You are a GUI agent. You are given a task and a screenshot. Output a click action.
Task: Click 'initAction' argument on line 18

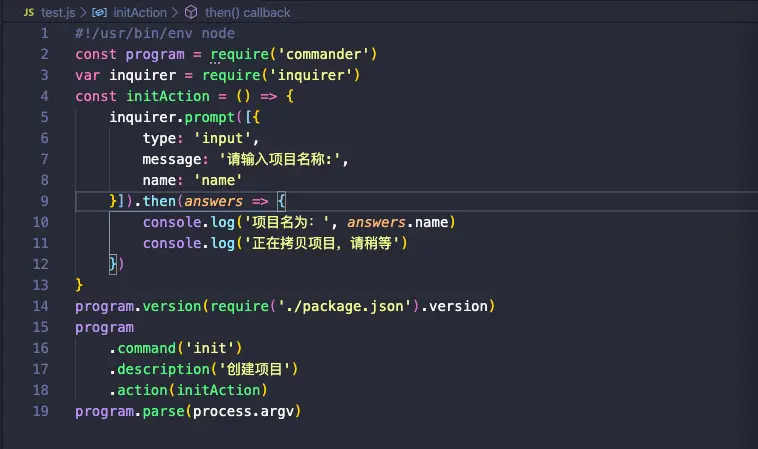(x=219, y=390)
